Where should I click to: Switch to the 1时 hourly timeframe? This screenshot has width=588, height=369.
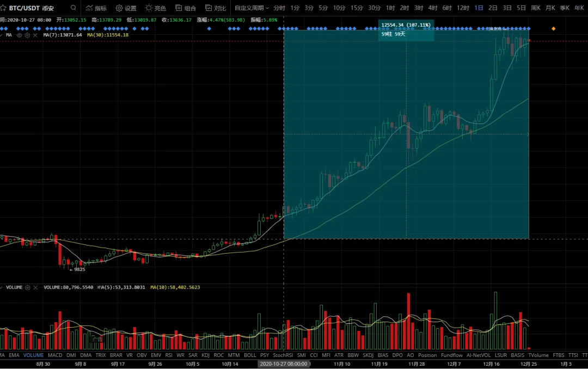[x=390, y=8]
